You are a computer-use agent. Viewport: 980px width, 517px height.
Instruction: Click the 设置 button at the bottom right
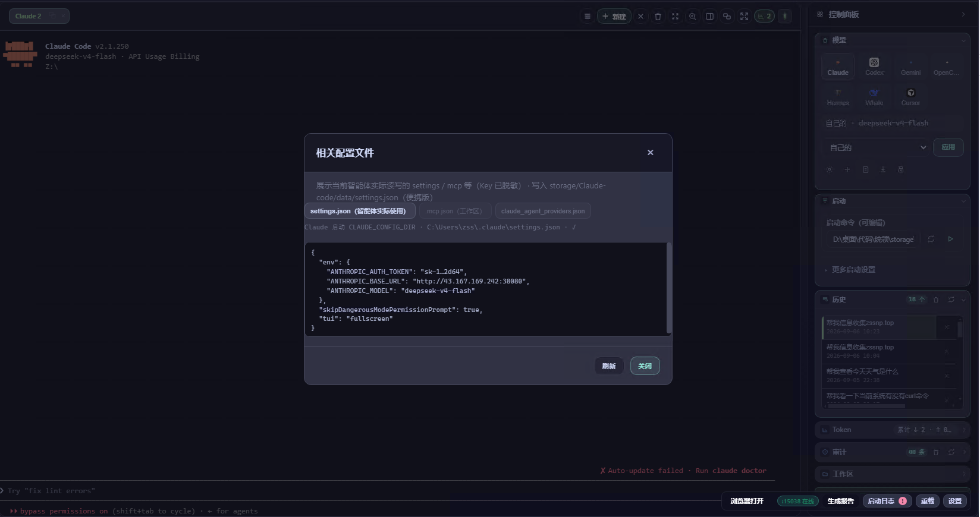click(x=955, y=501)
